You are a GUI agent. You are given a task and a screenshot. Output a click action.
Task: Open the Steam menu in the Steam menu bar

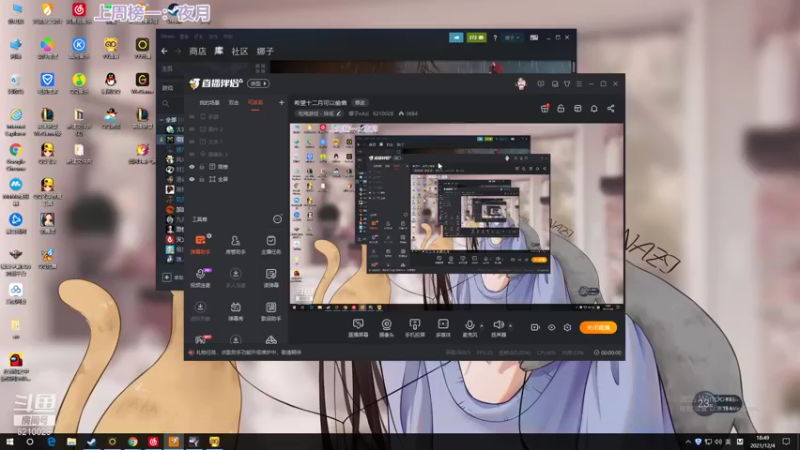pyautogui.click(x=167, y=37)
